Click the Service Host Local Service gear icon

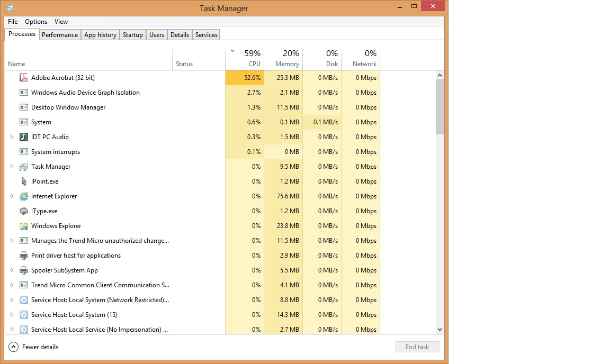(x=24, y=330)
